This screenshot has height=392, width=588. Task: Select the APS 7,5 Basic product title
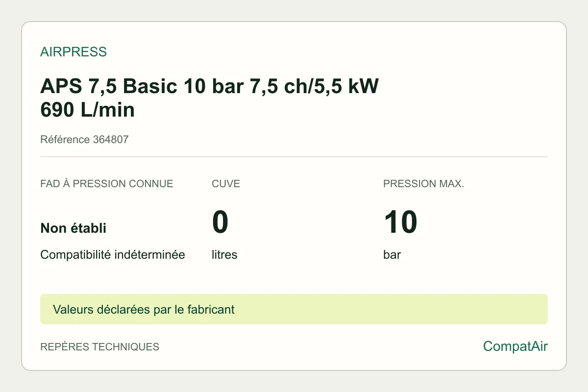(210, 98)
